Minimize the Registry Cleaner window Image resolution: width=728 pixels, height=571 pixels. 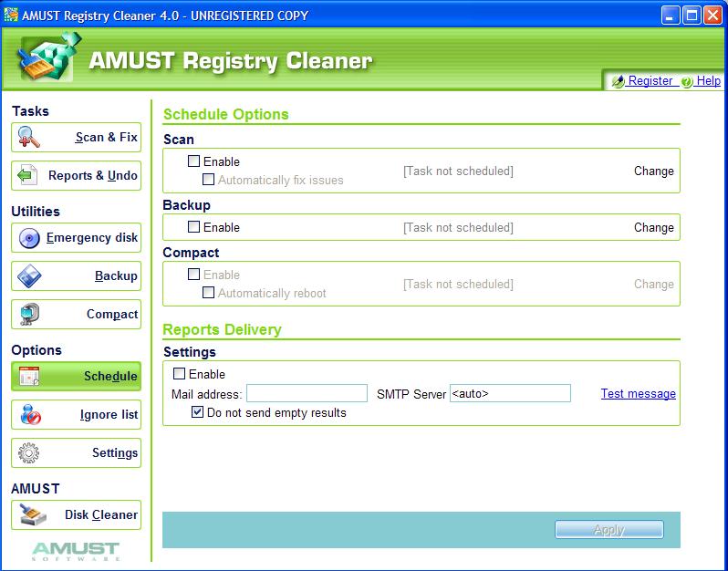tap(670, 15)
